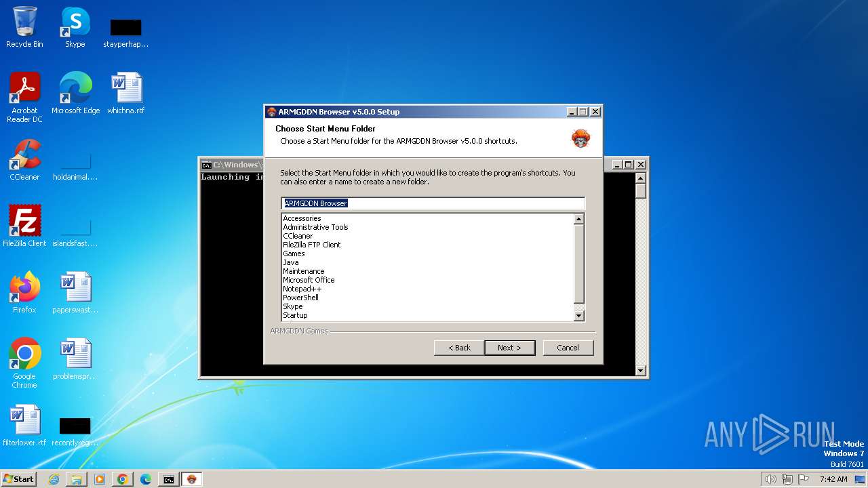868x488 pixels.
Task: Click command prompt scroll down arrow
Action: [641, 370]
